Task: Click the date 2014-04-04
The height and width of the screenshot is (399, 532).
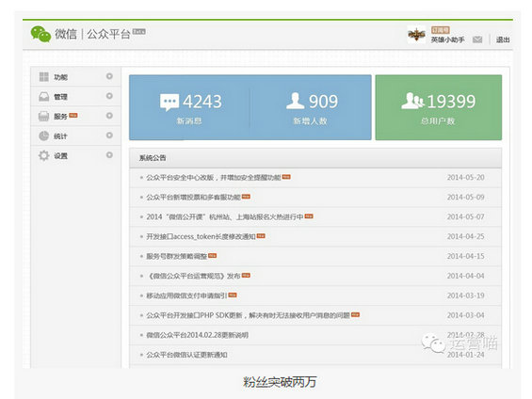Action: (465, 276)
